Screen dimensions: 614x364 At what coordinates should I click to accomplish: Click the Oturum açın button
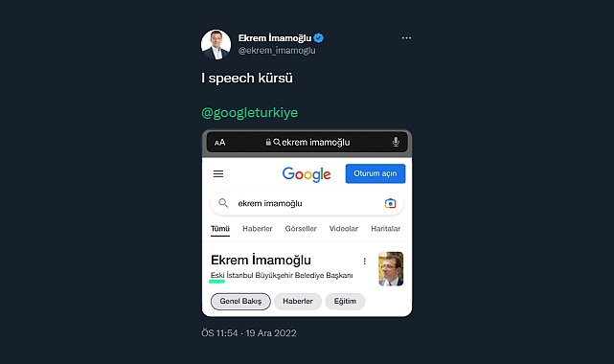coord(375,173)
